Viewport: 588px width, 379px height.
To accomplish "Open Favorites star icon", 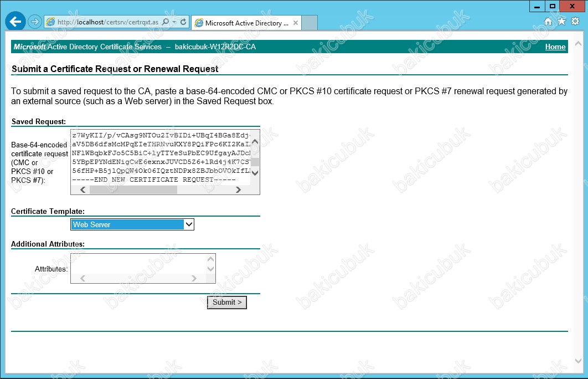I will 561,22.
